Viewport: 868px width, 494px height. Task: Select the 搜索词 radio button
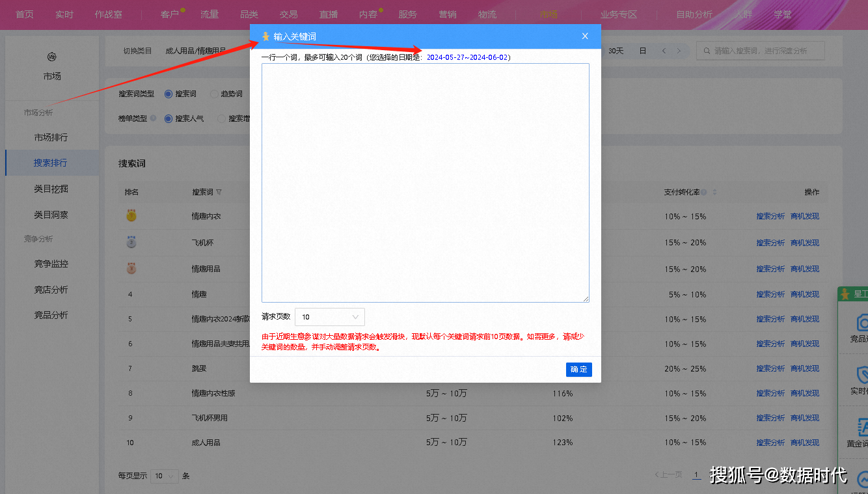tap(169, 94)
